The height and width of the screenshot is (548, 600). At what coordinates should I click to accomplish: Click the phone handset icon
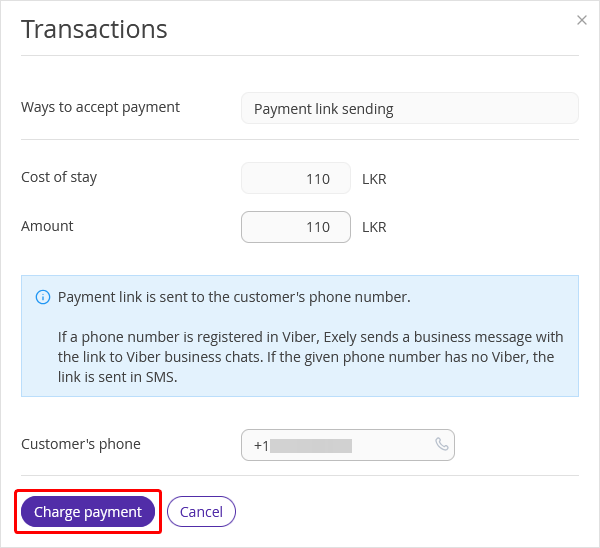pos(442,445)
